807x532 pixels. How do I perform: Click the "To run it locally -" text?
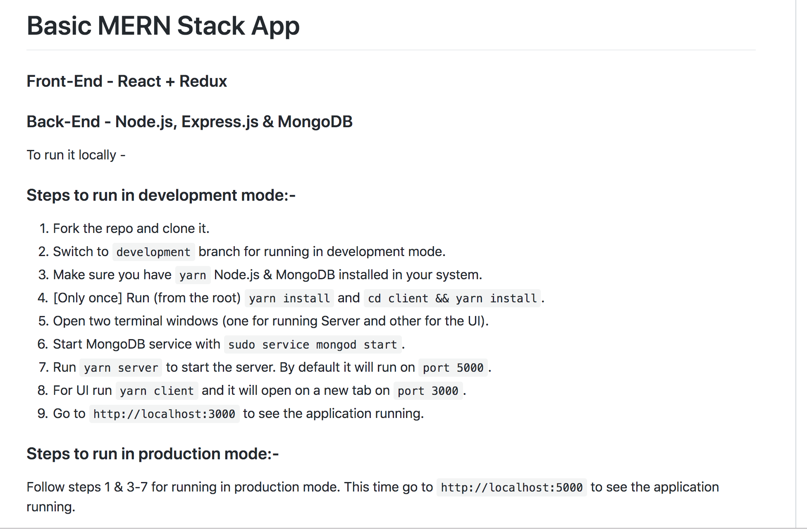tap(76, 155)
